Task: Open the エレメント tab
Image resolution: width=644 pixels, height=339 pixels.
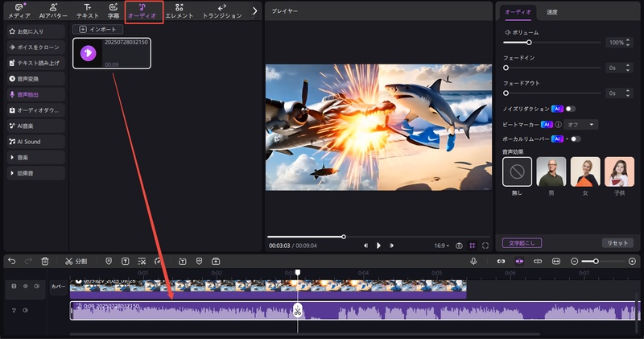Action: 179,11
